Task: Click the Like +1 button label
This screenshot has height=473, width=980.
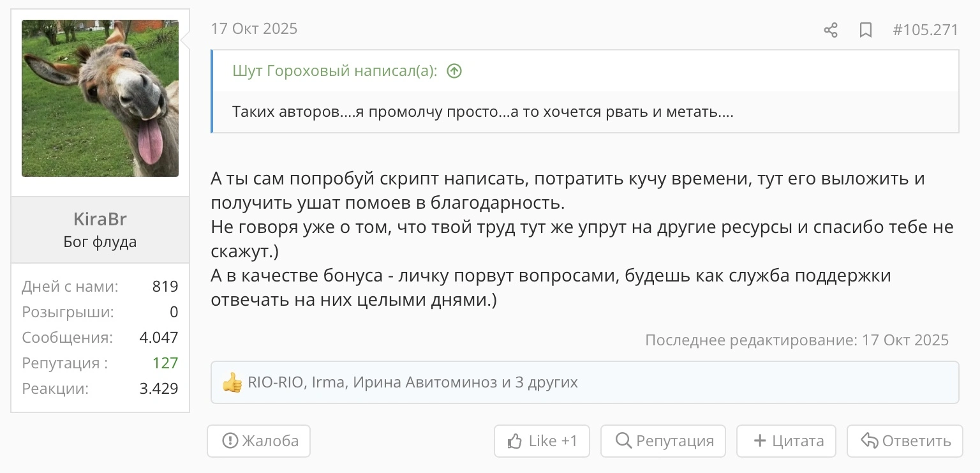Action: (x=553, y=440)
